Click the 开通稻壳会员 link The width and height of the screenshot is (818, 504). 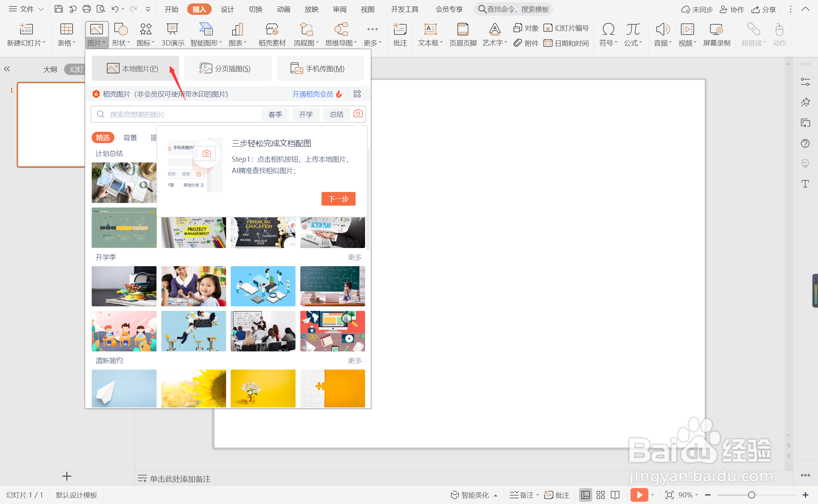tap(313, 94)
